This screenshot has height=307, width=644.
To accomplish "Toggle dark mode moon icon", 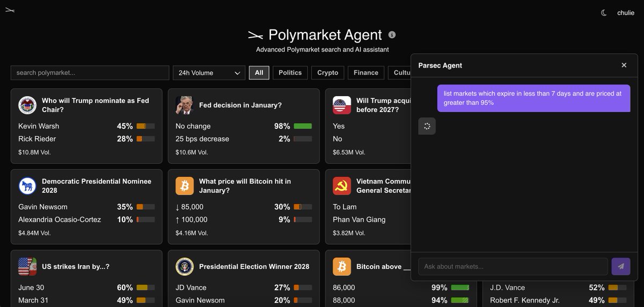I will (x=604, y=13).
